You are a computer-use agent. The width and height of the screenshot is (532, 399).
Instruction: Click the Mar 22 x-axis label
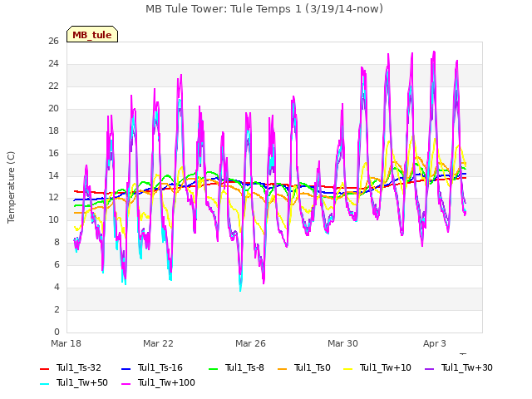tap(158, 343)
